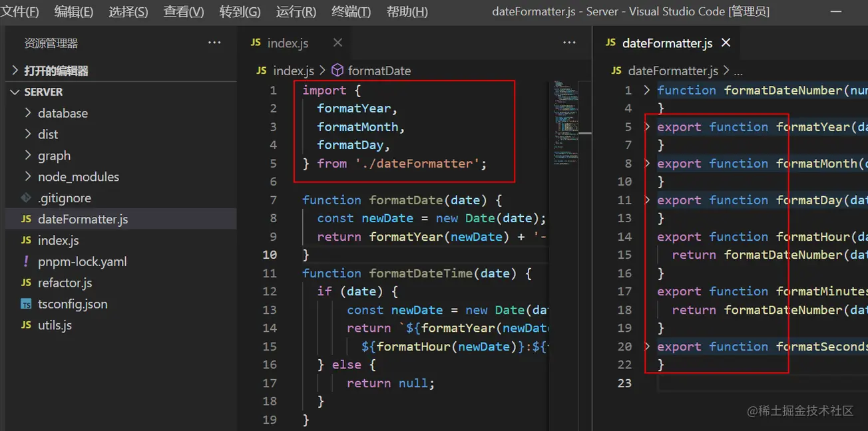This screenshot has height=431, width=868.
Task: Open refactor.js in the file explorer
Action: pos(65,283)
